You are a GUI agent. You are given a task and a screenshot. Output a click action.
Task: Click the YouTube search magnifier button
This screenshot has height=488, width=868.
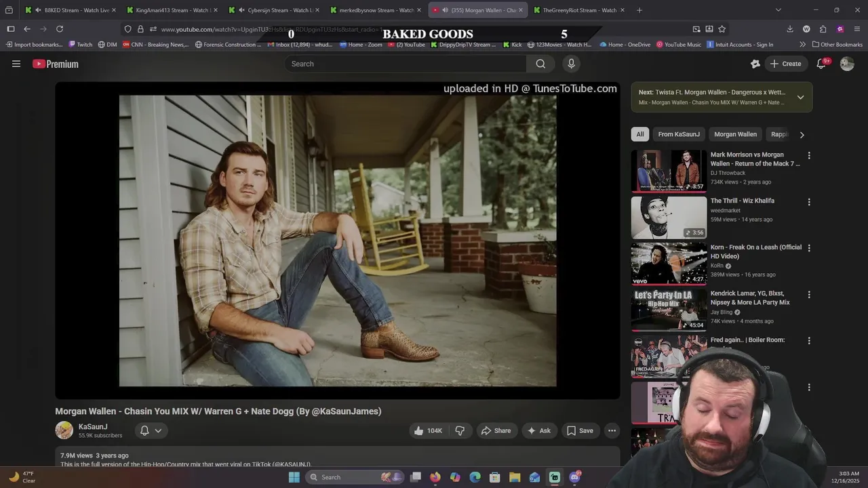coord(540,64)
